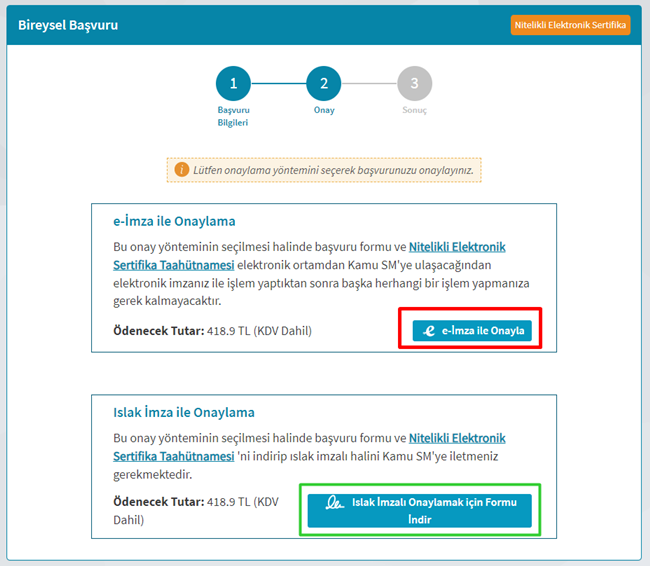Click the Islak İmza ile Onaylama heading
The width and height of the screenshot is (650, 566).
pyautogui.click(x=184, y=412)
